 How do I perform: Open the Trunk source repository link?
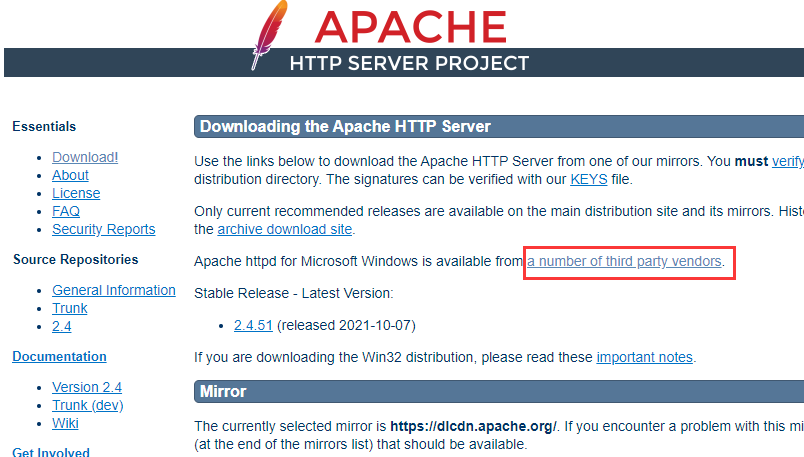(70, 308)
